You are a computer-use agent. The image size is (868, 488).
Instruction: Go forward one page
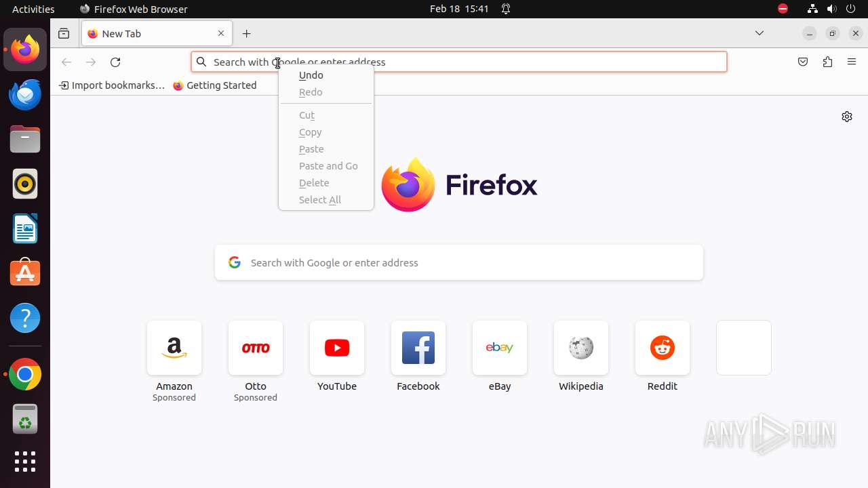tap(91, 62)
